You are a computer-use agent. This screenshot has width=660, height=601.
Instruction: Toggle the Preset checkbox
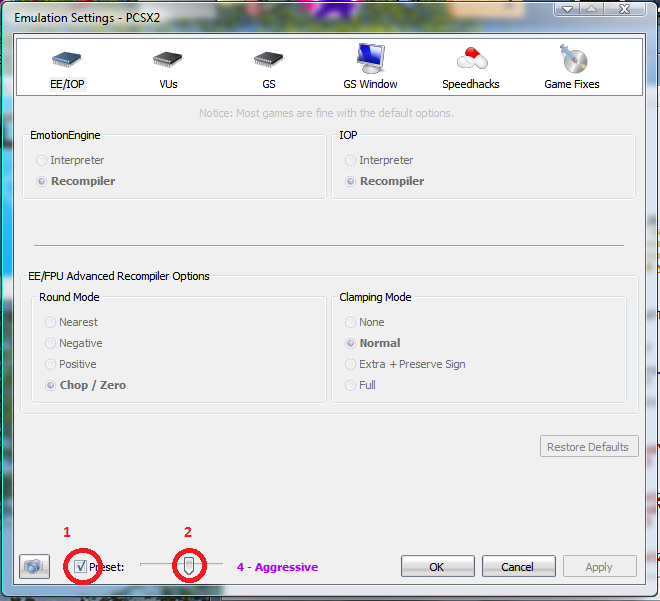click(80, 566)
